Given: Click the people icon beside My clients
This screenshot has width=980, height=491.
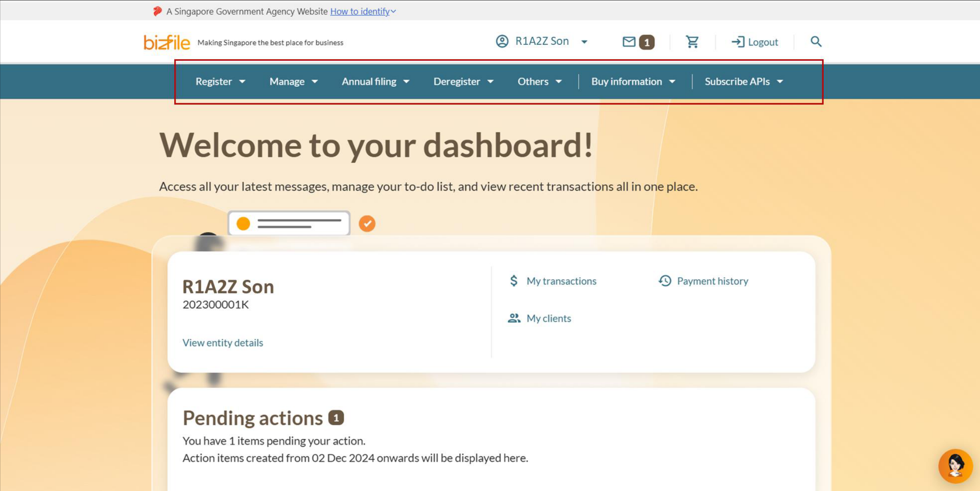Looking at the screenshot, I should click(x=514, y=318).
